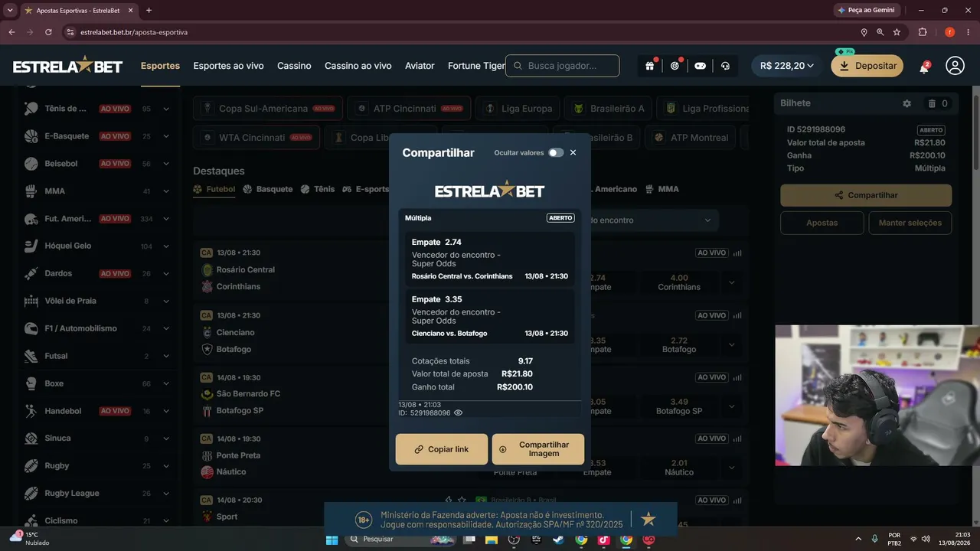Viewport: 980px width, 551px height.
Task: Open the gift promotions icon in header
Action: click(x=649, y=66)
